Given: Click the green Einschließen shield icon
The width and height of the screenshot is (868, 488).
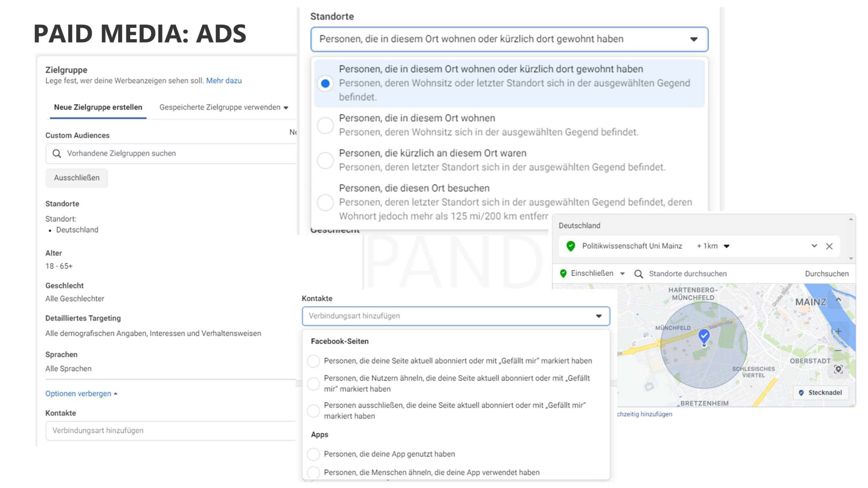Looking at the screenshot, I should [x=563, y=273].
